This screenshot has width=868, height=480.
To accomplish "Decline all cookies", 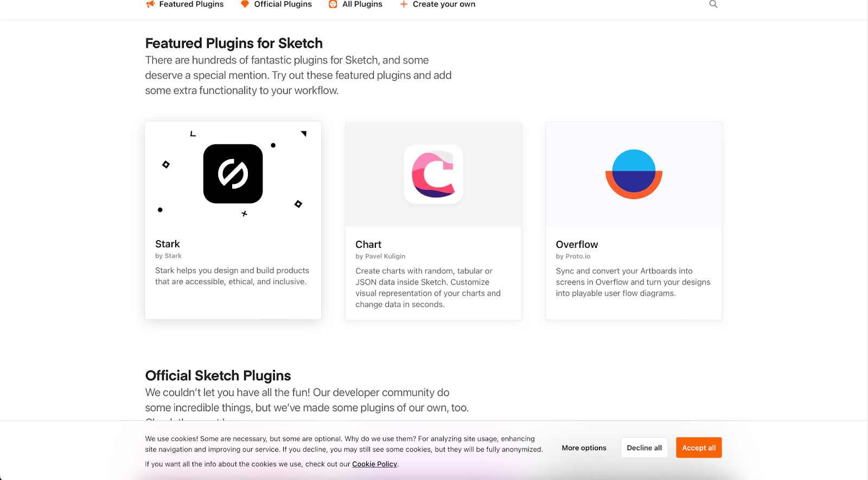I will (643, 447).
